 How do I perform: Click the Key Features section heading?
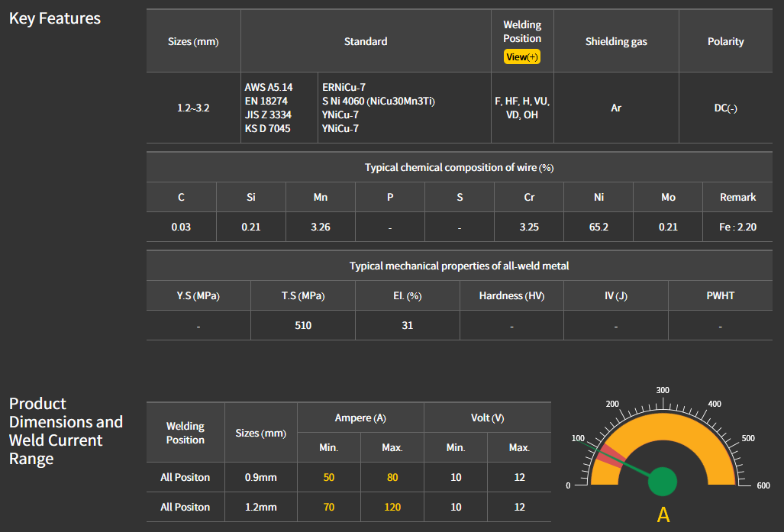pos(55,18)
